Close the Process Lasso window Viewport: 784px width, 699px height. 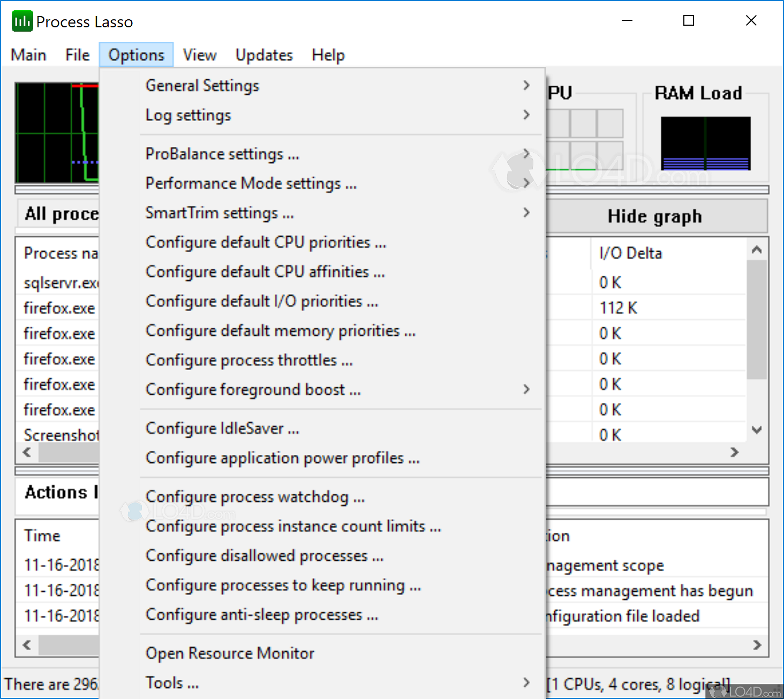[751, 21]
